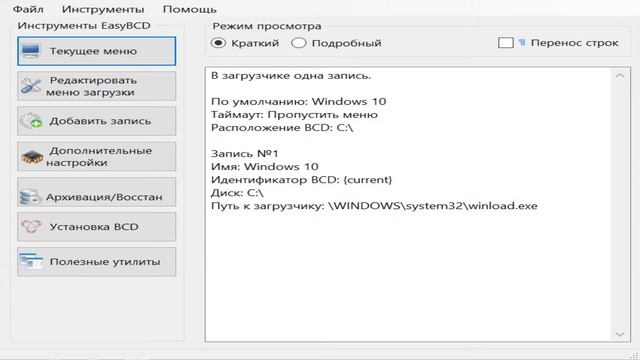Click the line 'Имя: Windows 10'

click(264, 167)
